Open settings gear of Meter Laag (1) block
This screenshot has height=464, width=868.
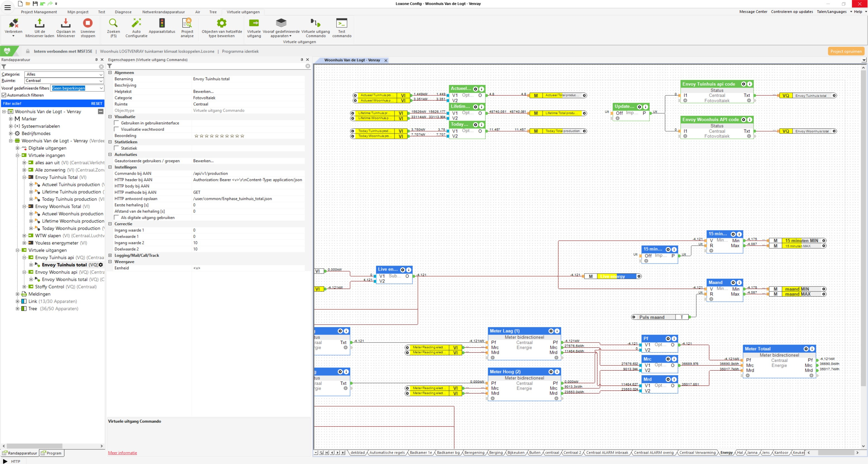pos(551,331)
